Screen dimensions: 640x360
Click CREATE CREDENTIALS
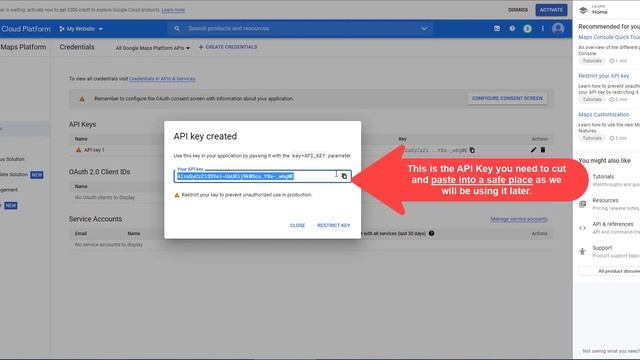point(228,47)
